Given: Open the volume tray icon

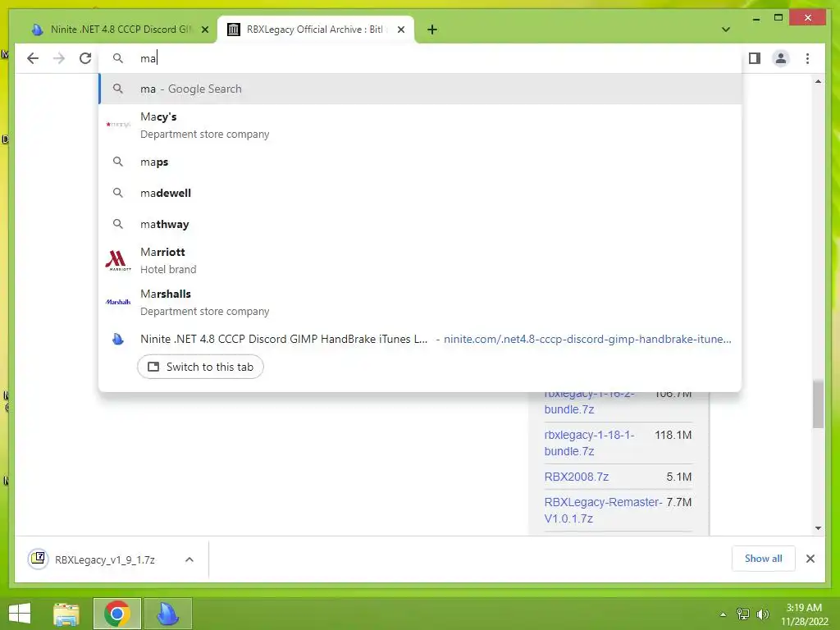Looking at the screenshot, I should click(x=762, y=614).
